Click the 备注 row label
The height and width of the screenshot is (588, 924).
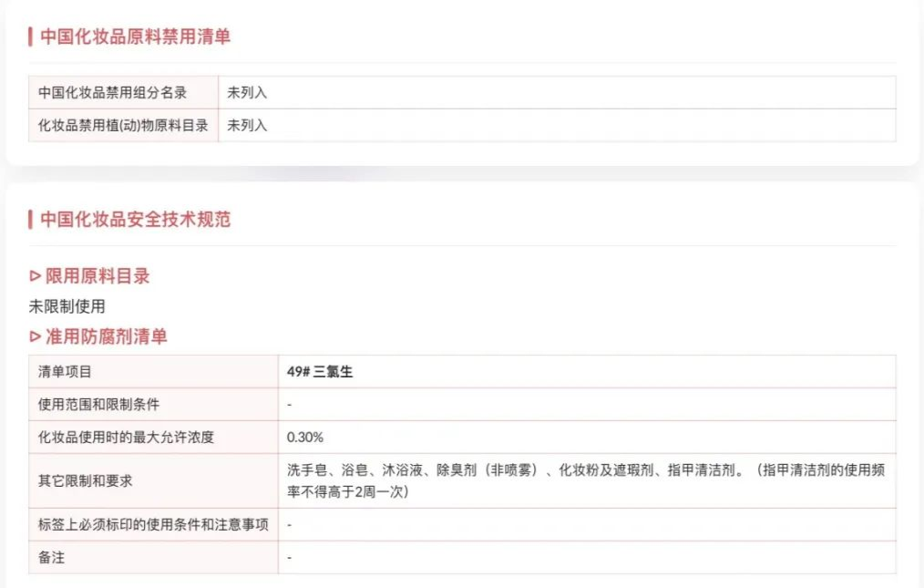pos(51,558)
